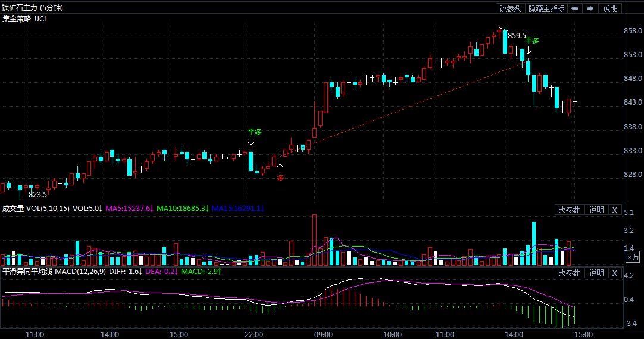Close the volume indicator panel with X
Viewport: 644px width, 339px height.
click(614, 210)
